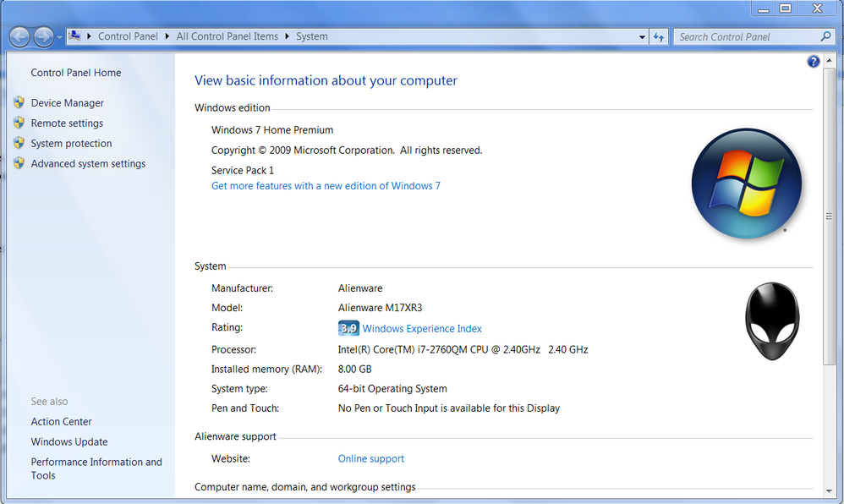
Task: Open Device Manager link
Action: click(68, 103)
